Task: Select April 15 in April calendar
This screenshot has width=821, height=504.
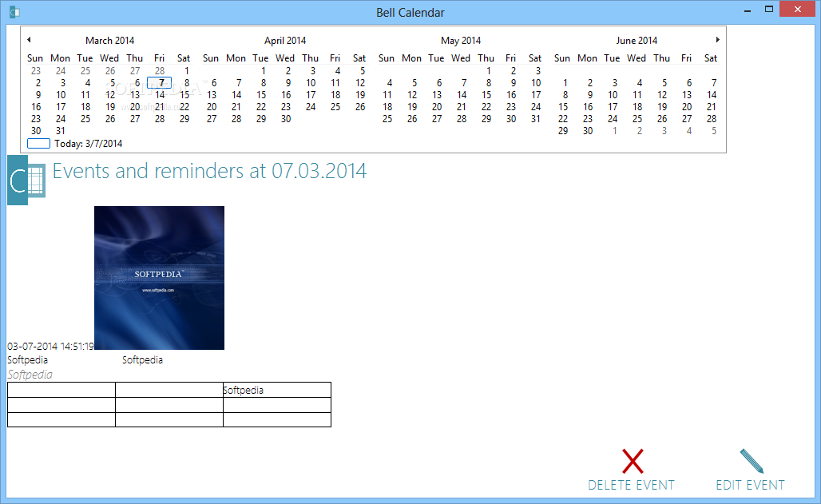Action: pos(260,95)
